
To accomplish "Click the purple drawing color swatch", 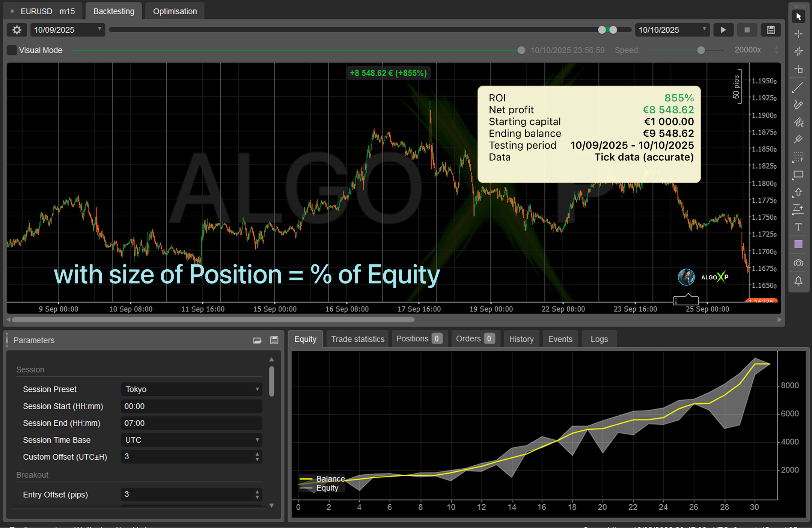I will click(798, 244).
